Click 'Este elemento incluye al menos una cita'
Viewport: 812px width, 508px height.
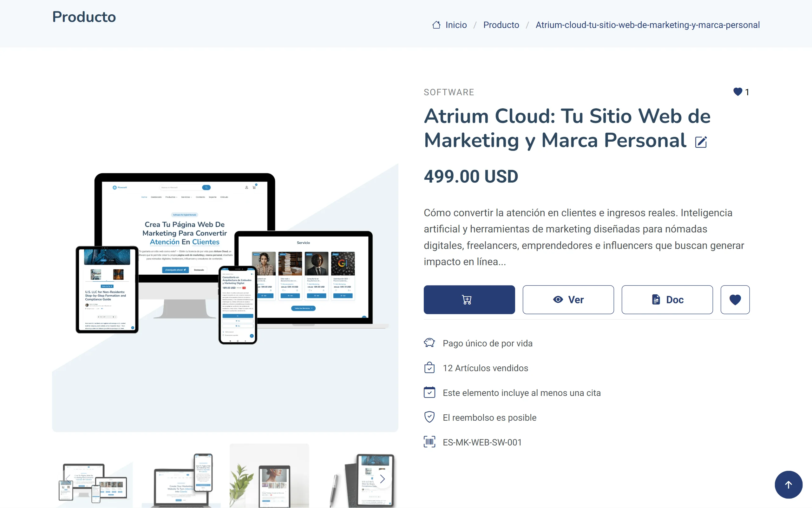[x=521, y=393]
